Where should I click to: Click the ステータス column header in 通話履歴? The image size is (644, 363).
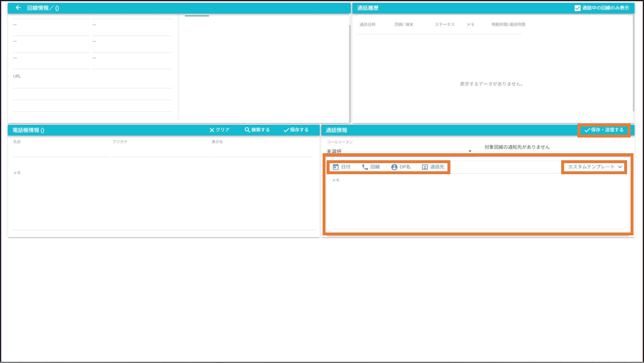444,24
